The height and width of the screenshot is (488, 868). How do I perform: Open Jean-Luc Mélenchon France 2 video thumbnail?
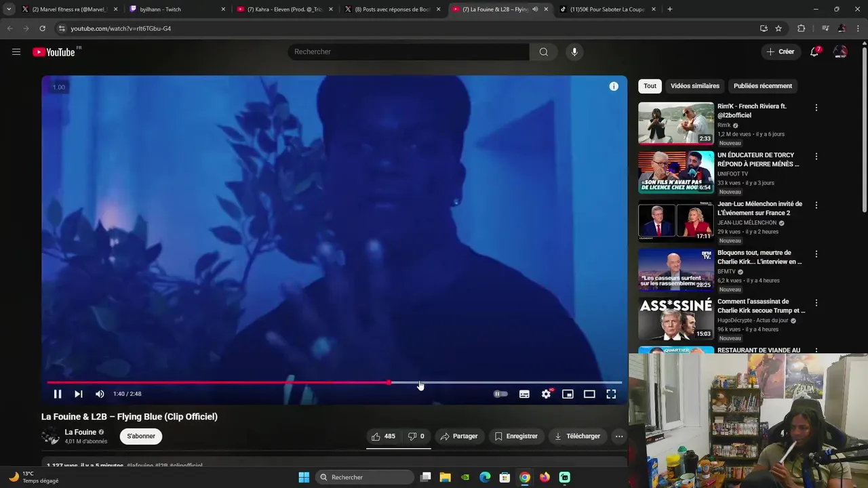676,221
